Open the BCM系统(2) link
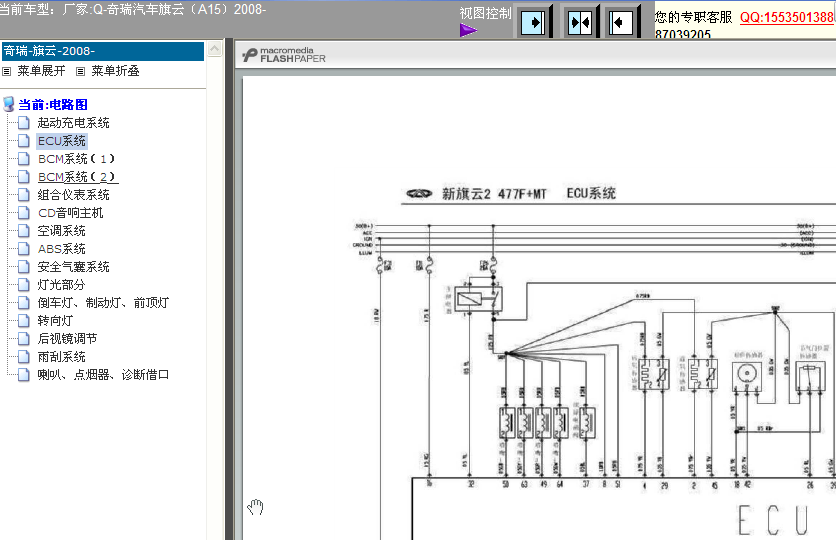The height and width of the screenshot is (540, 836). [x=78, y=176]
